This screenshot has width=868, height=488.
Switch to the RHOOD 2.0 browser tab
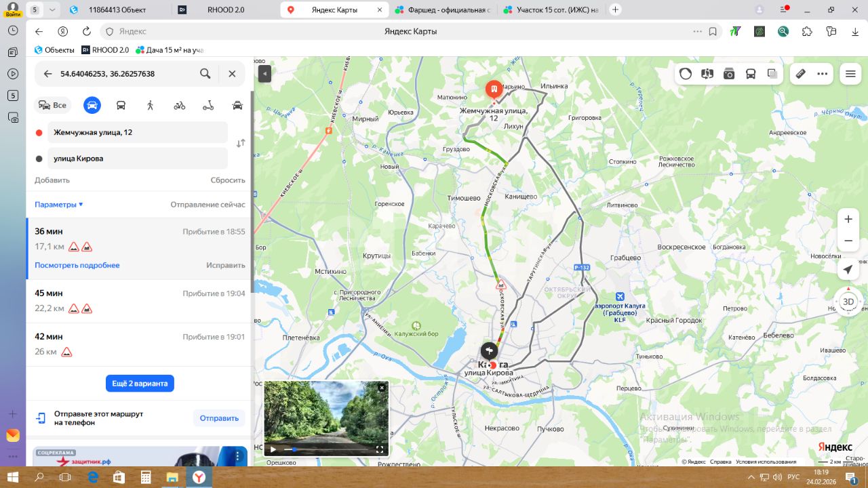coord(225,10)
